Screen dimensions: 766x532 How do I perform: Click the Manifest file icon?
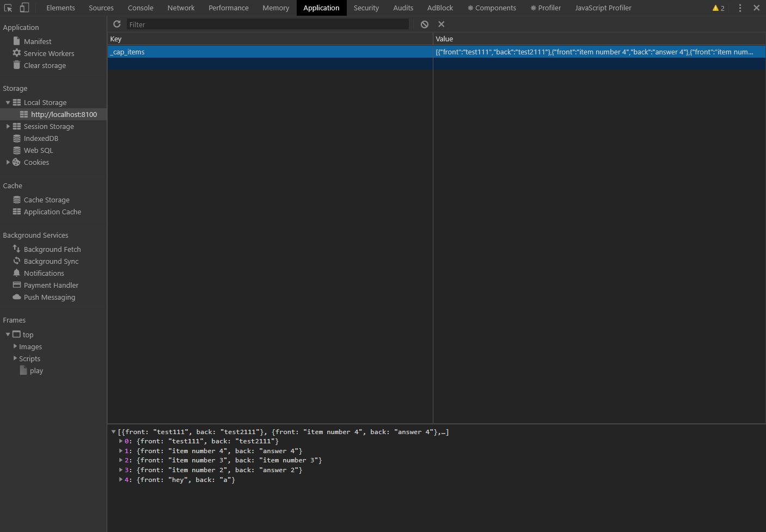pyautogui.click(x=16, y=41)
